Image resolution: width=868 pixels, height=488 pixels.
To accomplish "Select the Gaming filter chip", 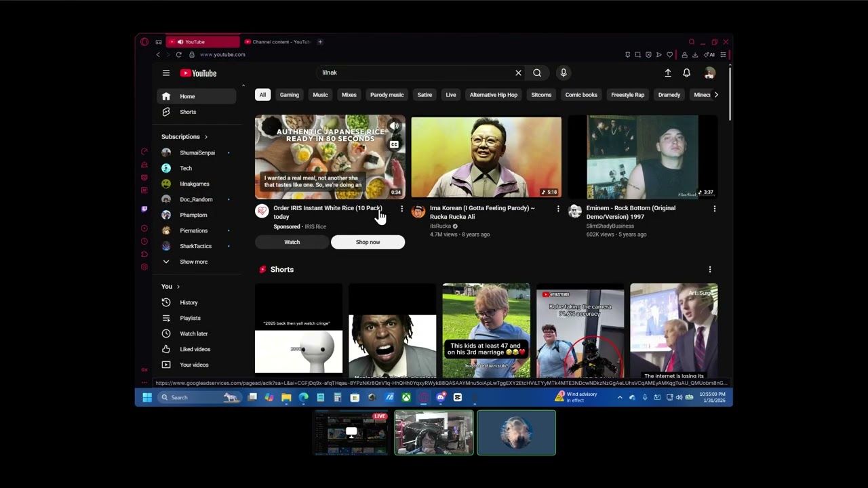I will (x=290, y=95).
